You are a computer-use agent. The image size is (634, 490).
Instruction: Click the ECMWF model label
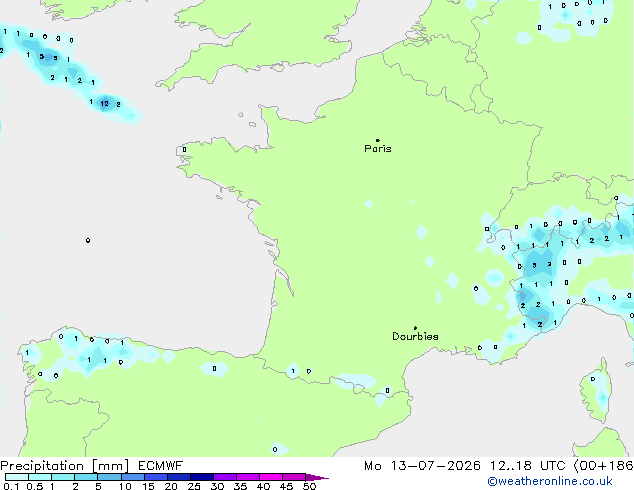[x=161, y=466]
